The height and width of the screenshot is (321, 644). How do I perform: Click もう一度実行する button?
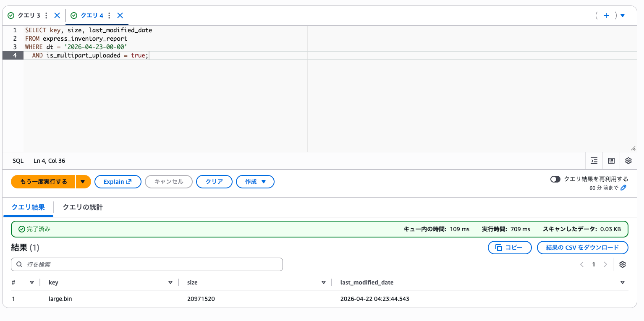click(x=43, y=182)
